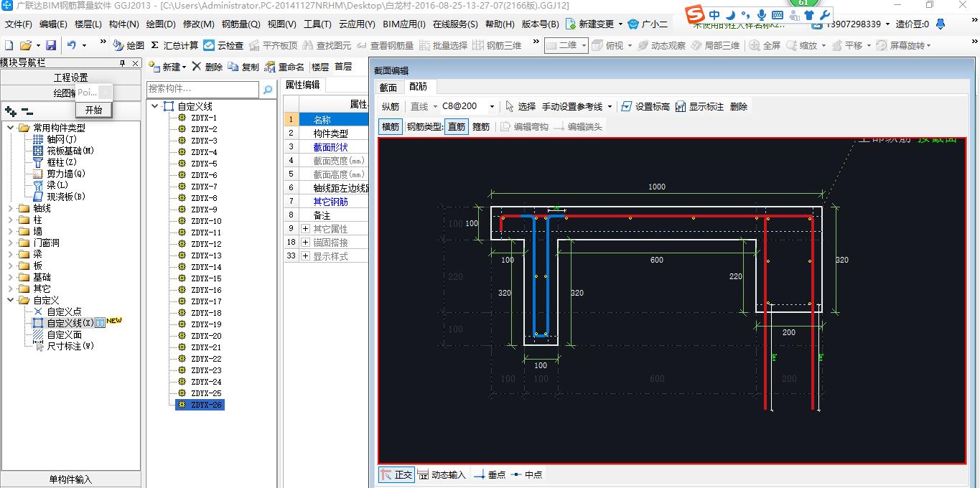The height and width of the screenshot is (488, 980).
Task: Click 重命名 rename component button
Action: pos(284,67)
